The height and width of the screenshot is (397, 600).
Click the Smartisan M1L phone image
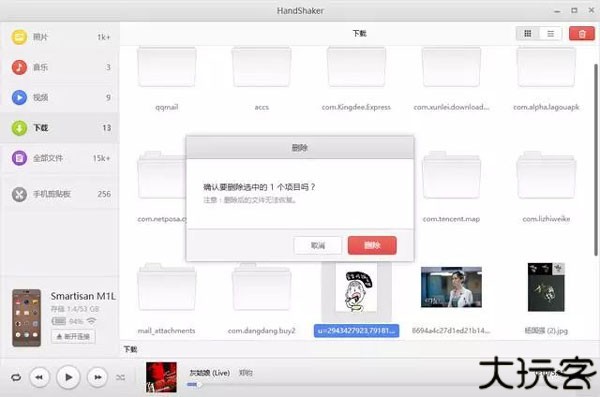[x=26, y=318]
